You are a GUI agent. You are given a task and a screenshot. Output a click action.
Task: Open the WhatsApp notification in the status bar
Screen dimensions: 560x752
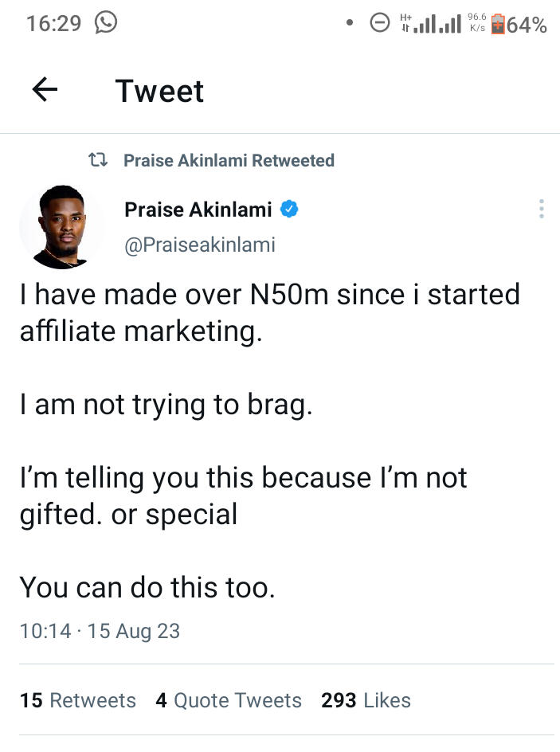[x=106, y=23]
